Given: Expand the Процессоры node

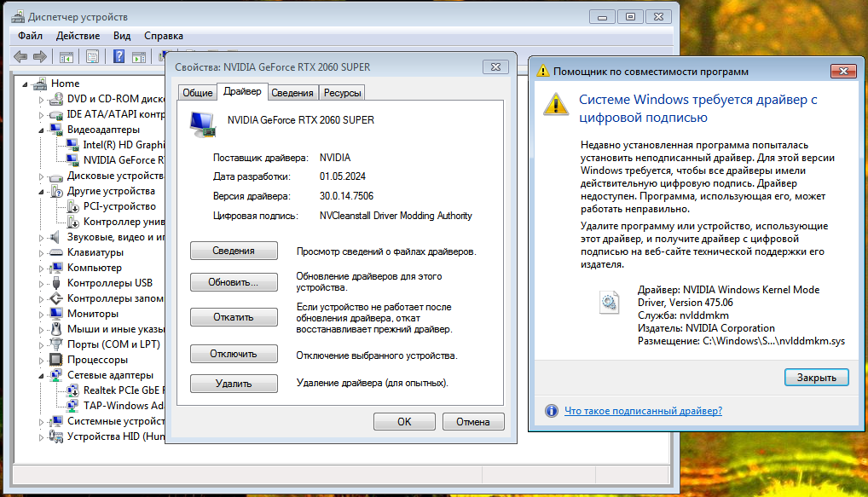Looking at the screenshot, I should click(41, 361).
